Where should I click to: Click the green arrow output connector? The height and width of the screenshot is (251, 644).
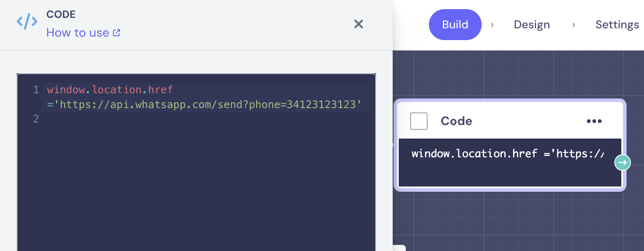click(x=623, y=163)
